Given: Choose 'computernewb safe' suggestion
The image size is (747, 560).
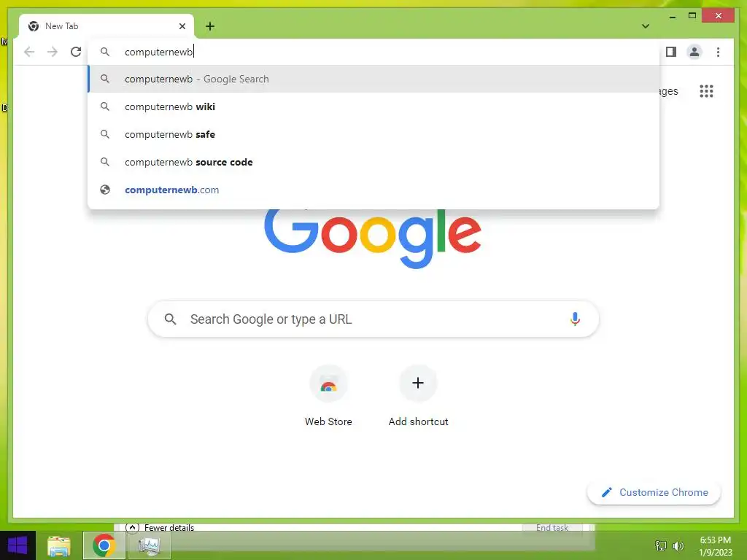Looking at the screenshot, I should (373, 134).
